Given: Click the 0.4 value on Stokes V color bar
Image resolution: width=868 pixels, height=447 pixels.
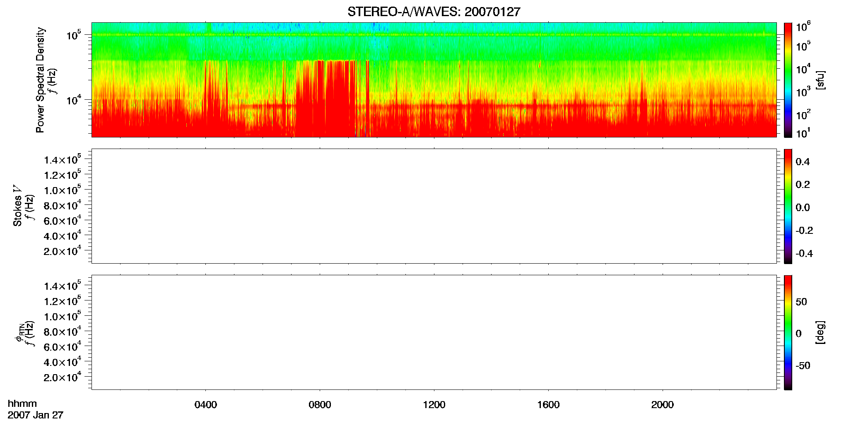Looking at the screenshot, I should click(803, 162).
